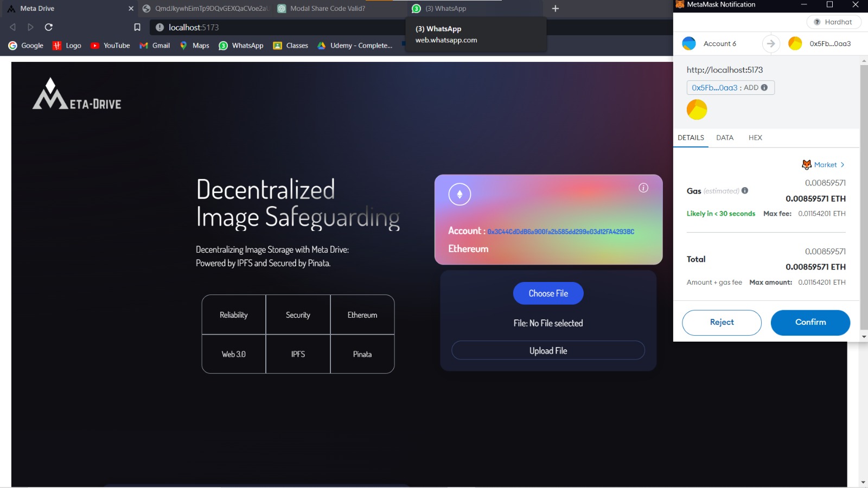Close the Meta Drive tab
This screenshot has width=868, height=488.
tap(131, 8)
